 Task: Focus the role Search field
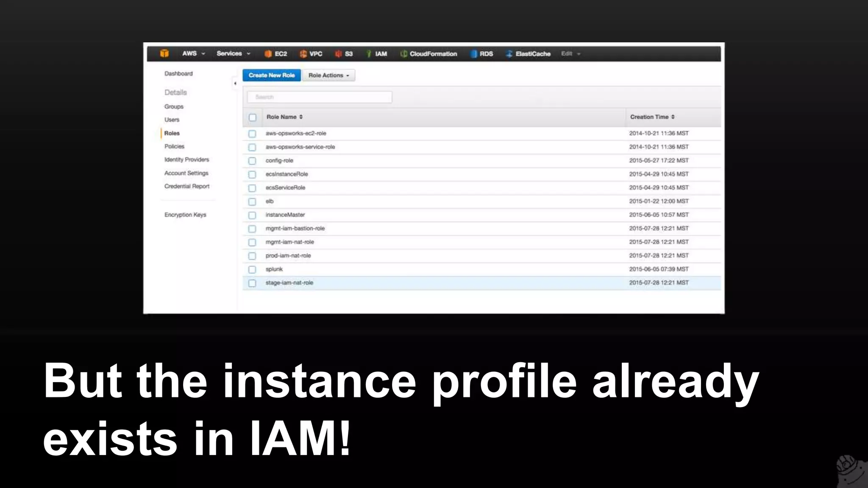(x=320, y=97)
